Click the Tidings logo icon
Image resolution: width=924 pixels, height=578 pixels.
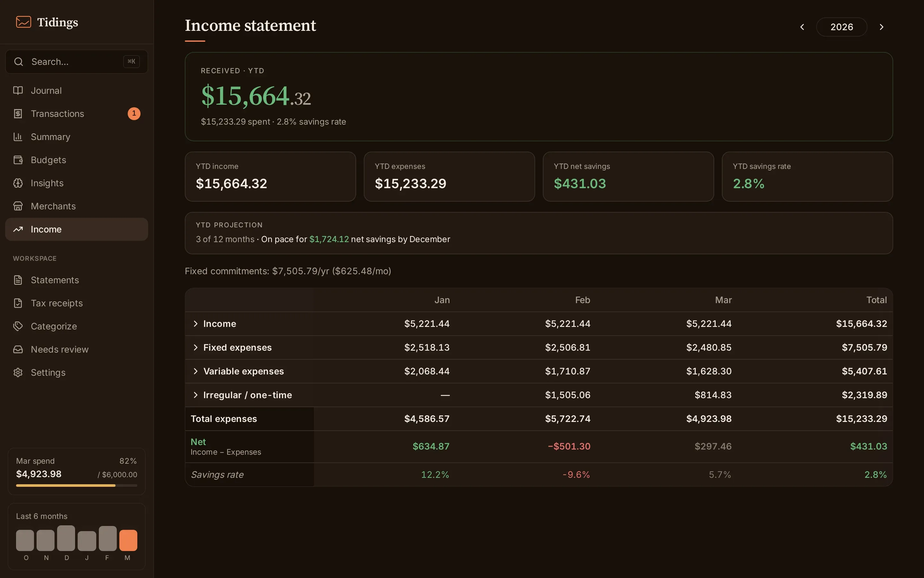click(x=23, y=22)
